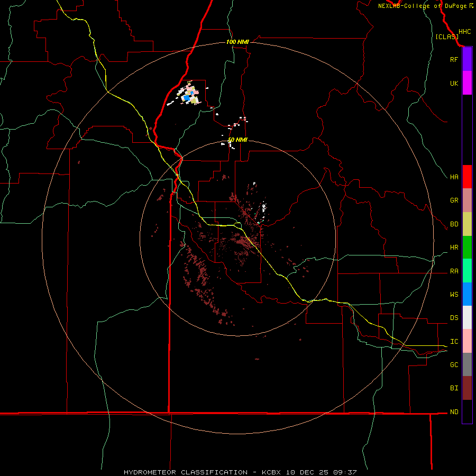476x476 pixels.
Task: Select the light pink IC swatch
Action: 467,341
